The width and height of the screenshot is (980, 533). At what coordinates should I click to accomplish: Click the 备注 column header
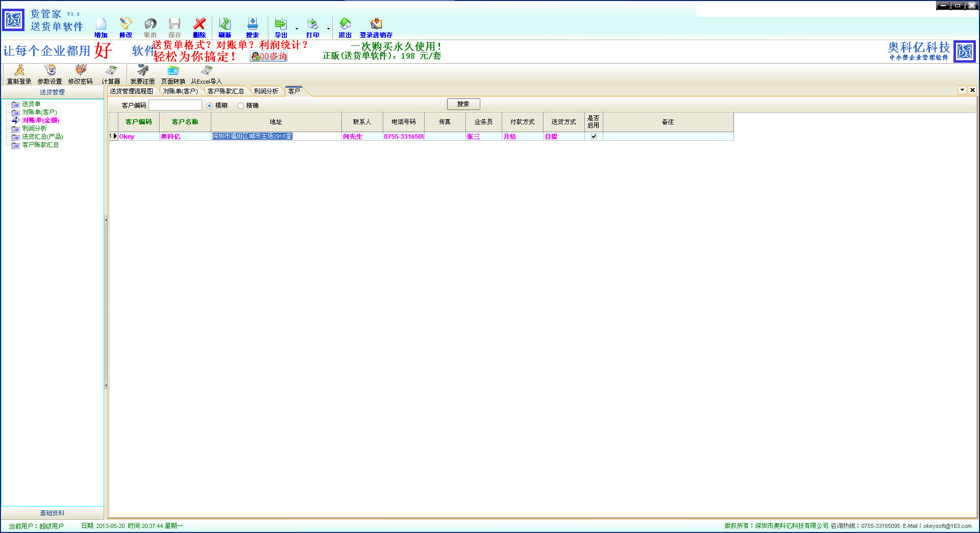668,122
